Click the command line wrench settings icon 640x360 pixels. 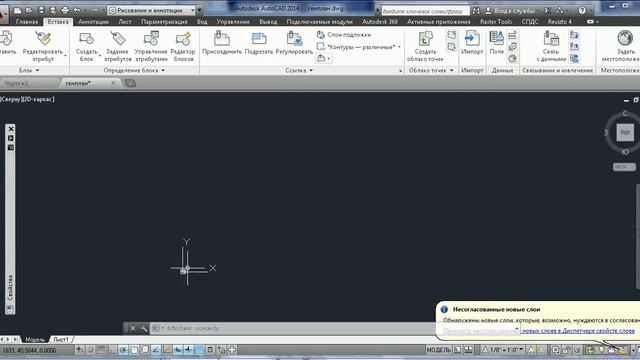click(143, 328)
